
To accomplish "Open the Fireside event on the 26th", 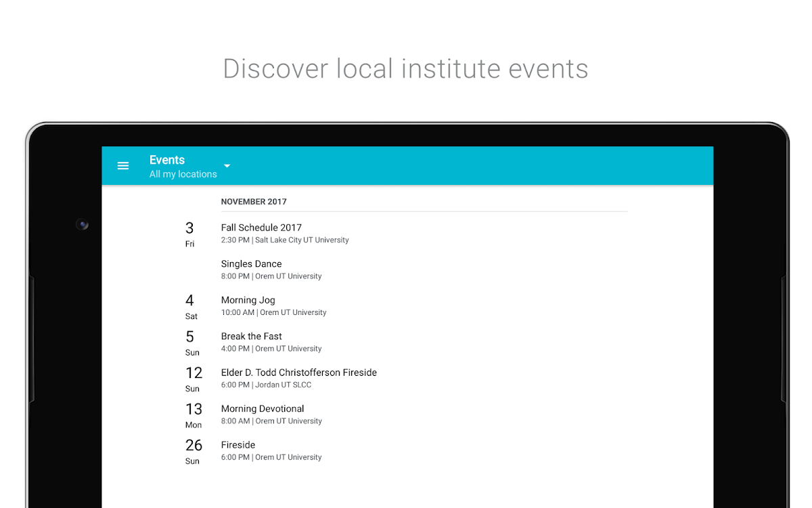I will pyautogui.click(x=238, y=445).
